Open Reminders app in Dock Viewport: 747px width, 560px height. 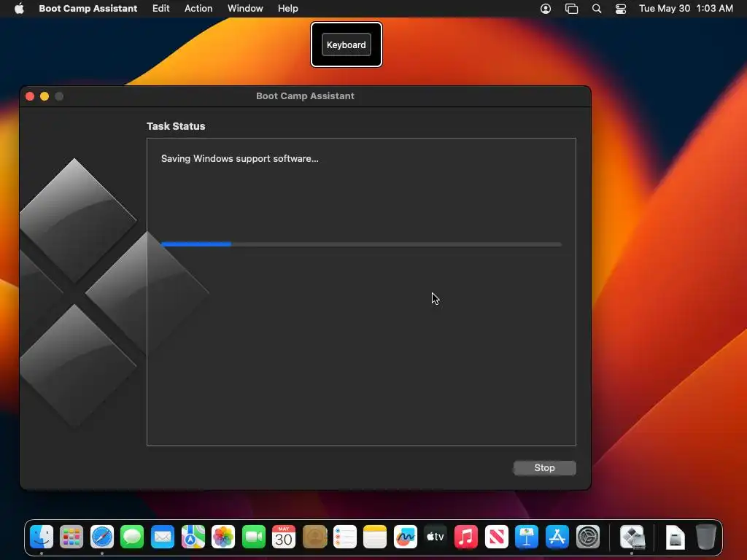(x=344, y=537)
